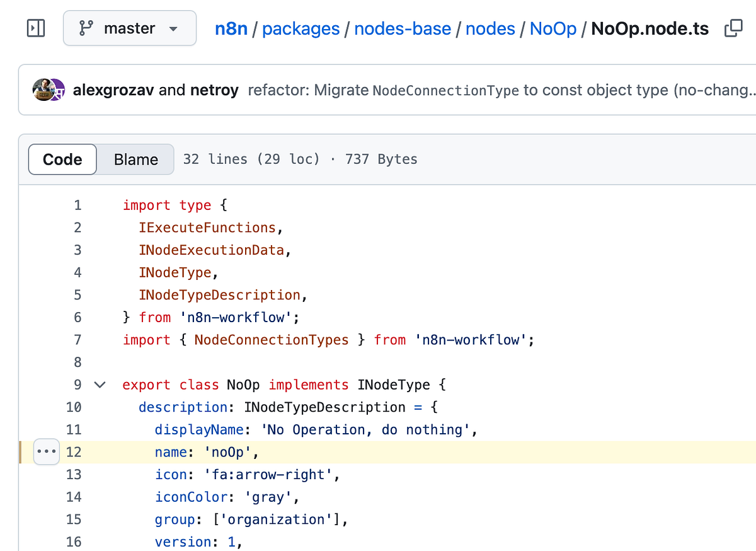Click line number 1 in the gutter
756x551 pixels.
click(77, 205)
